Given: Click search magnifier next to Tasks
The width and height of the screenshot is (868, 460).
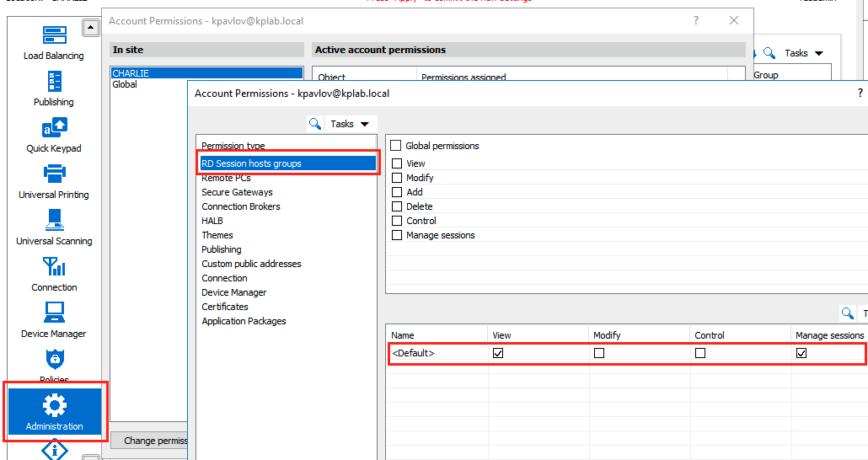Looking at the screenshot, I should click(x=315, y=124).
